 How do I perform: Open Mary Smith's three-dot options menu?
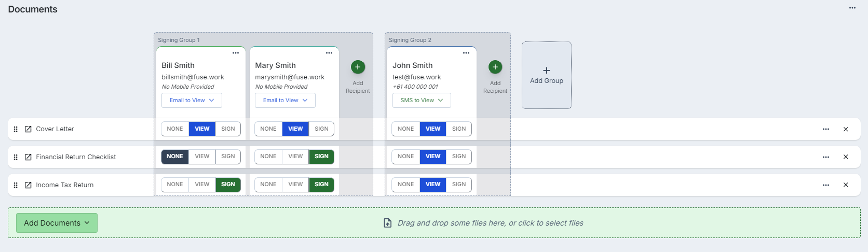[x=329, y=53]
